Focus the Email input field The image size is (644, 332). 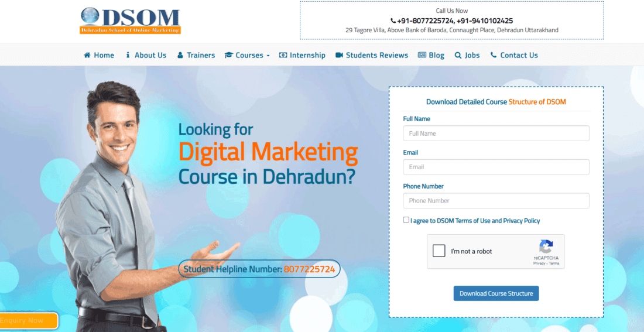[496, 167]
